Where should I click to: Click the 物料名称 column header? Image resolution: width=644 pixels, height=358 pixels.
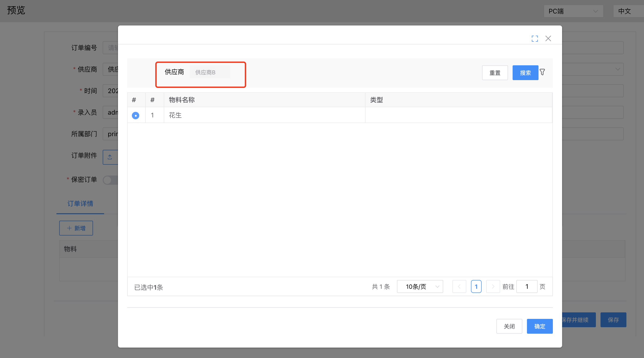[x=182, y=100]
